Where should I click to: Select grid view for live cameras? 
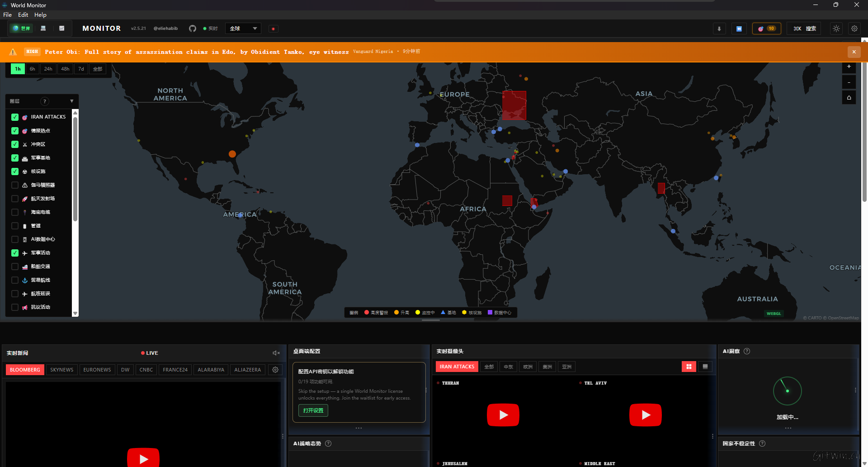pyautogui.click(x=689, y=367)
